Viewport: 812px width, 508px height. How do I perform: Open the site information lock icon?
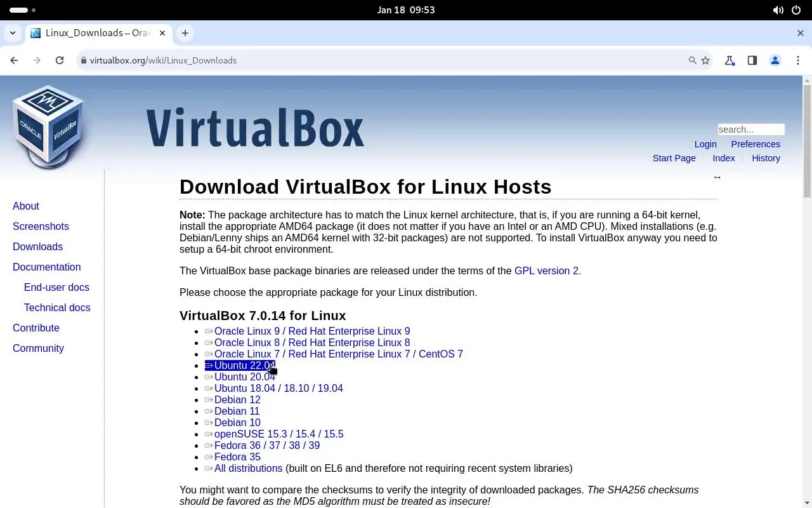[82, 60]
